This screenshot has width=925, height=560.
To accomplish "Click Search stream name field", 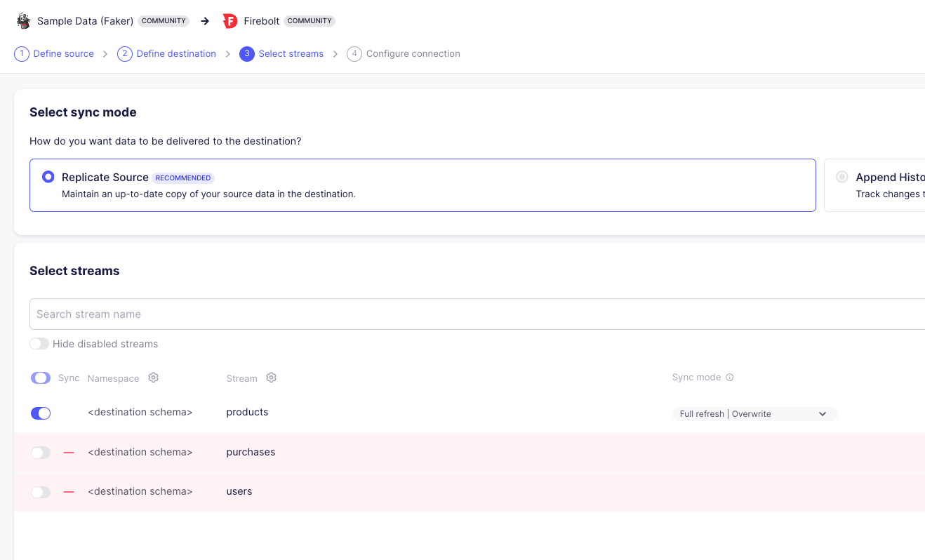I will tap(477, 314).
